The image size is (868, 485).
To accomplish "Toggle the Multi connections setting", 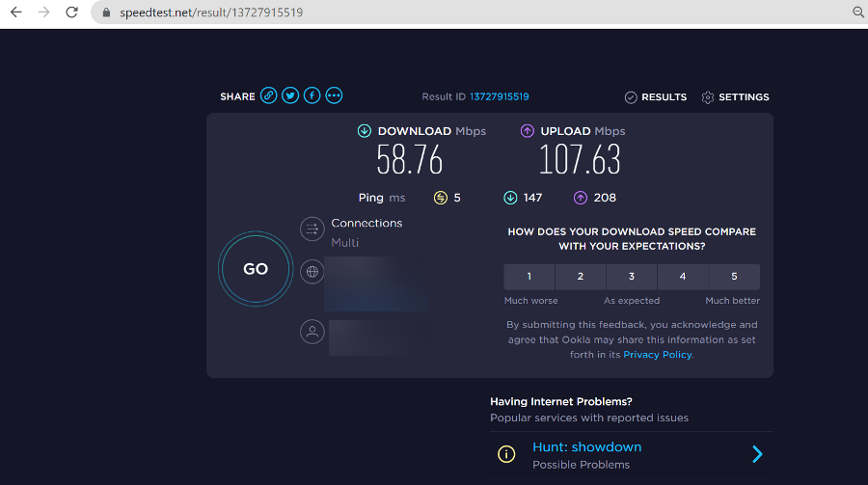I will tap(345, 243).
